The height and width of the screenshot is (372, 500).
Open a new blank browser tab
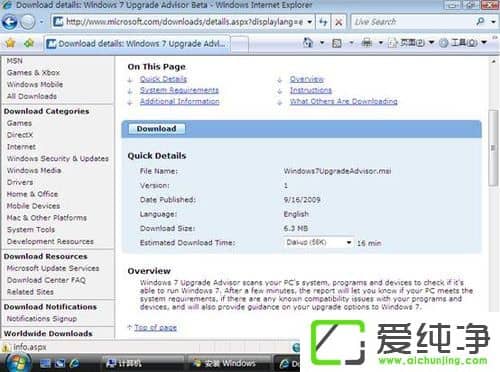point(239,44)
